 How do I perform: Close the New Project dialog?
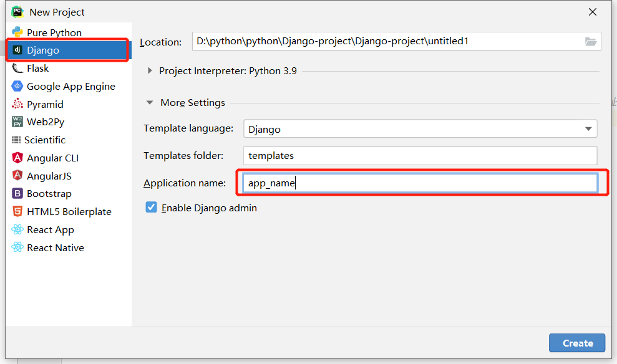591,12
